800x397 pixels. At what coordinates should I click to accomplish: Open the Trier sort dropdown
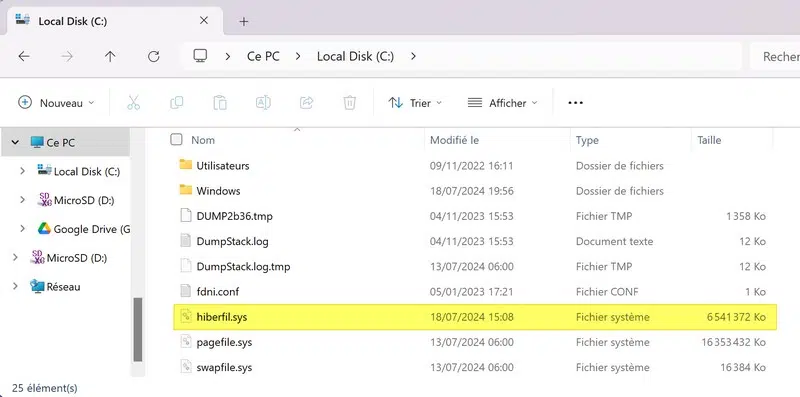415,103
